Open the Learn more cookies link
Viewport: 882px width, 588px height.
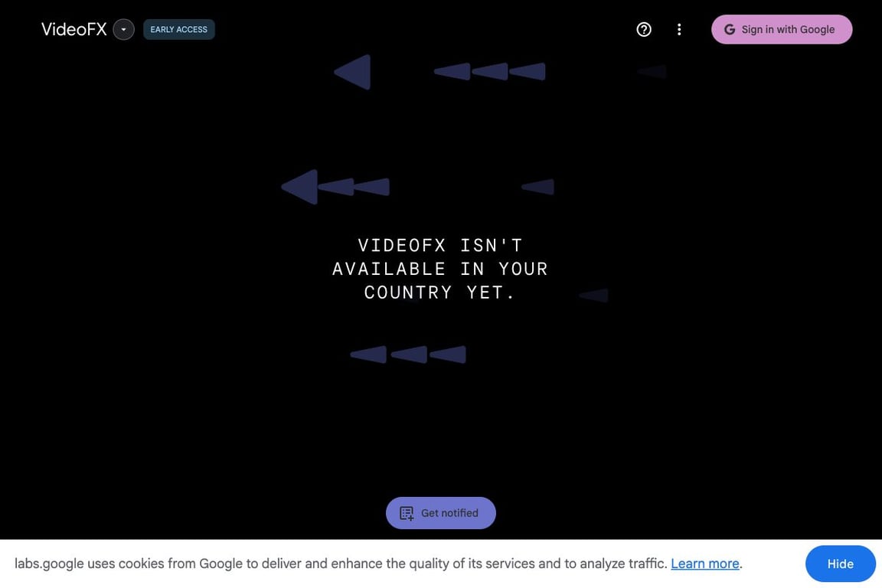(x=705, y=563)
